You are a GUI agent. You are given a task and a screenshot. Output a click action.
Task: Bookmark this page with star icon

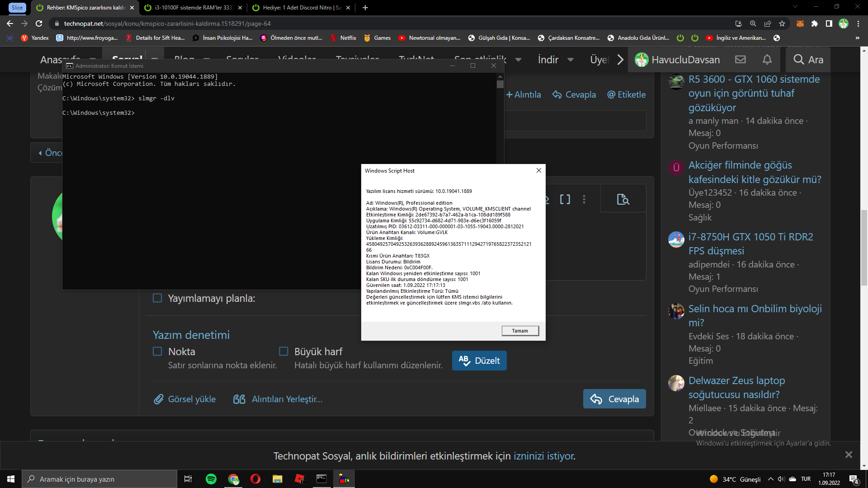(782, 23)
